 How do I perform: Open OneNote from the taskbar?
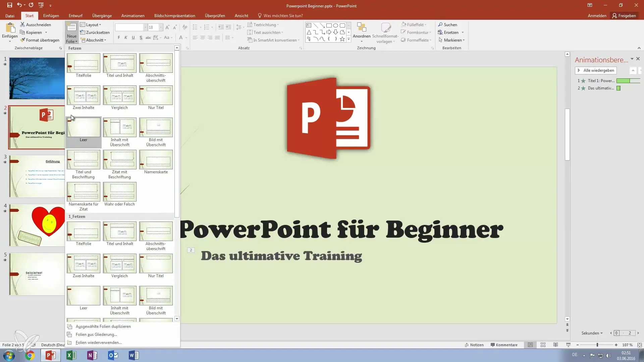click(92, 355)
